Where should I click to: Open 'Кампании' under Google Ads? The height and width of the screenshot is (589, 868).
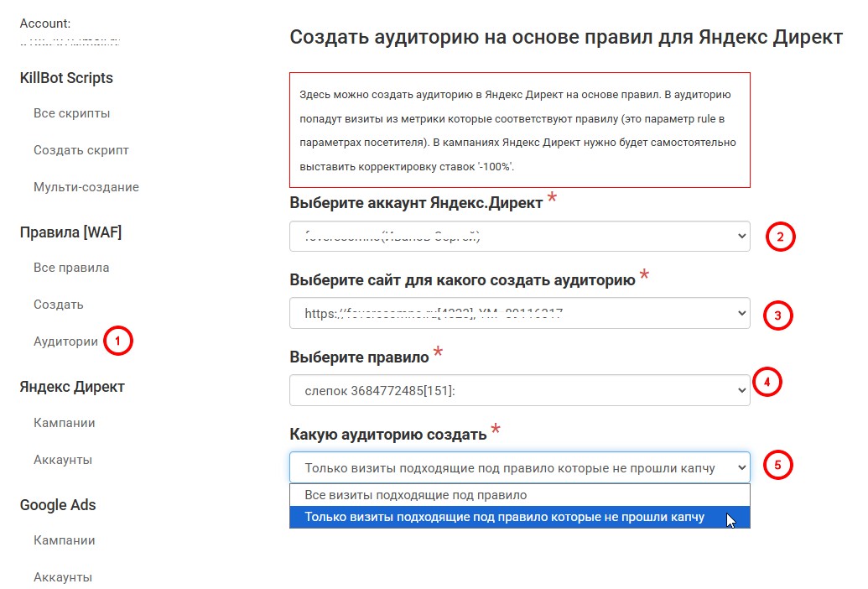(x=65, y=540)
